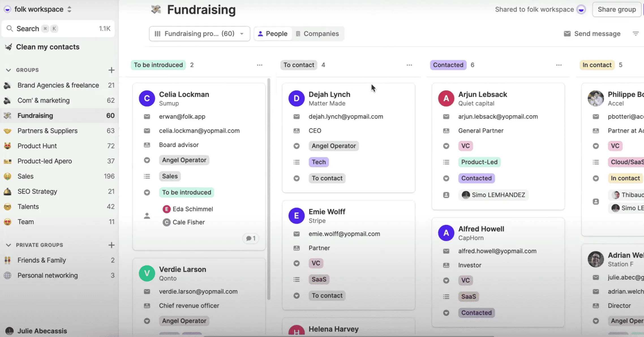Open the Product-led Apero group
This screenshot has width=644, height=337.
(x=59, y=161)
